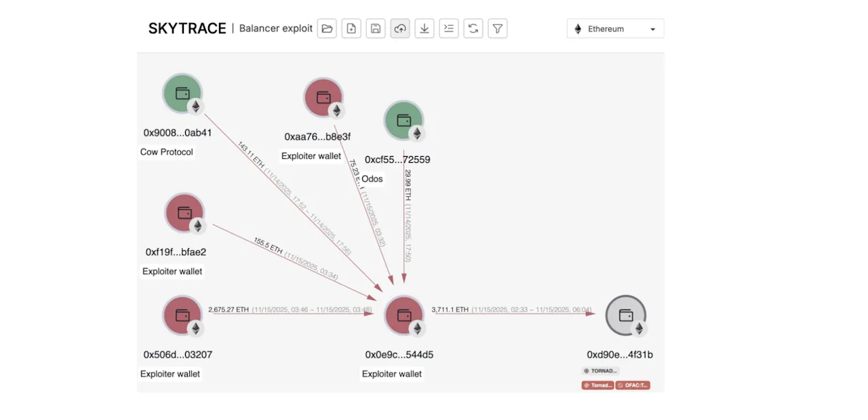Viewport: 868px width, 420px height.
Task: Click the gray TORNAD... tag badge
Action: point(600,371)
